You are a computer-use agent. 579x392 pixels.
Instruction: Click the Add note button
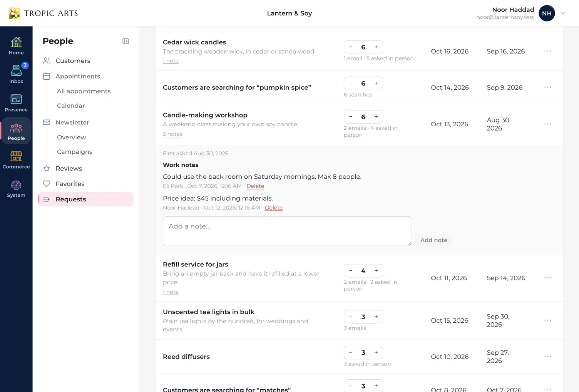click(434, 240)
